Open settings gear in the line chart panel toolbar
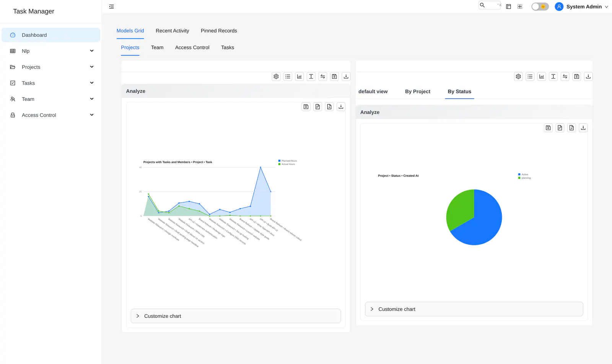This screenshot has height=364, width=612. [276, 76]
